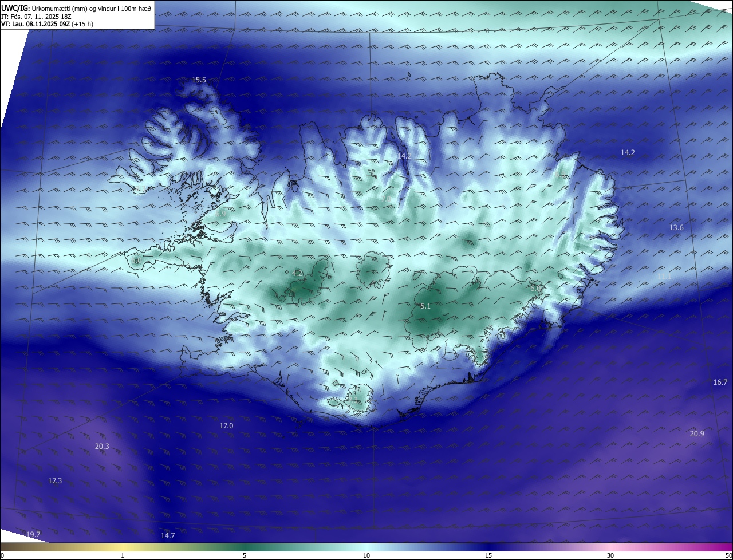Screen dimensions: 733x560
Task: Click the 17.3 value label
Action: click(x=55, y=481)
